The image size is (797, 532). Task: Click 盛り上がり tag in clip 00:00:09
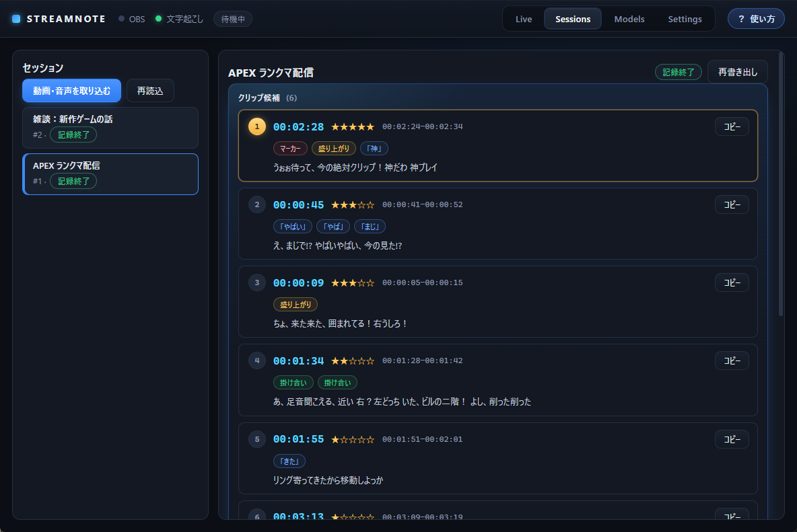click(296, 305)
